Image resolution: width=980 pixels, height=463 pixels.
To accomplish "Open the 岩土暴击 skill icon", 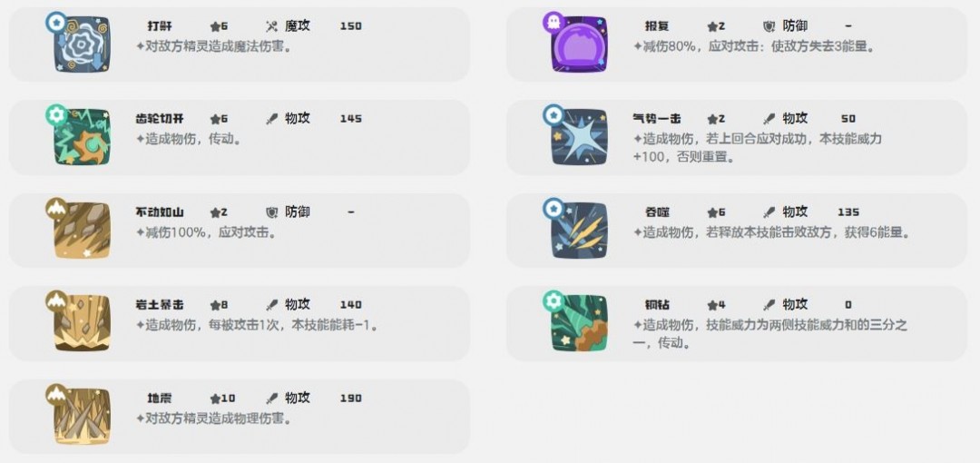I will click(x=82, y=323).
